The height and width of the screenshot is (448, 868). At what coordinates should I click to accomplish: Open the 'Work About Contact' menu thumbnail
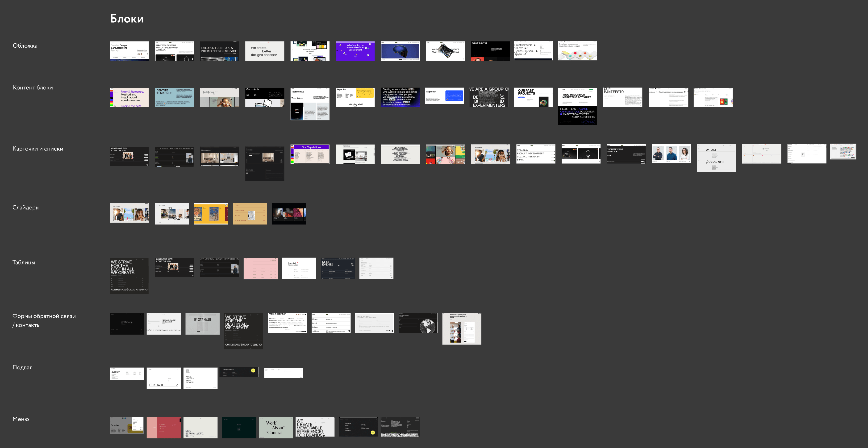click(275, 427)
